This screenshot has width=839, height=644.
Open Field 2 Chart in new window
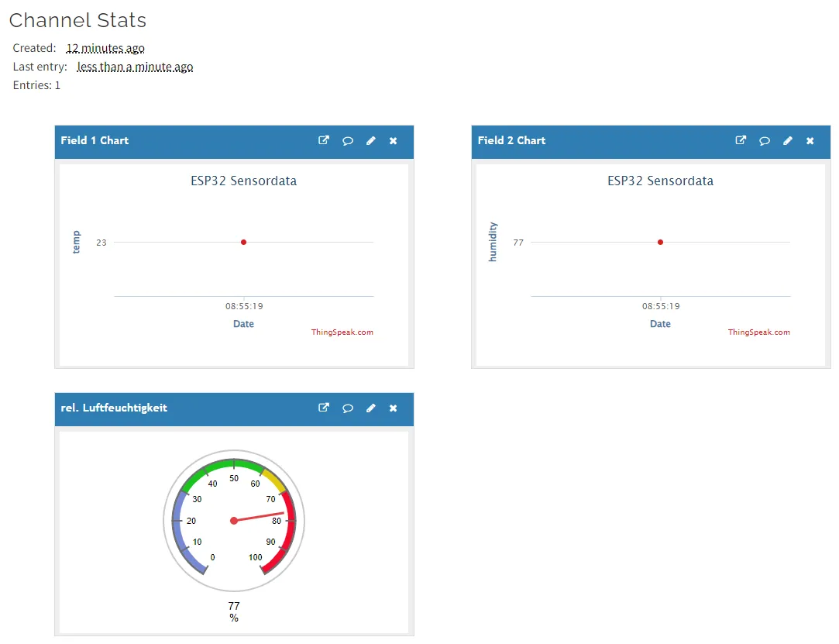click(x=741, y=140)
